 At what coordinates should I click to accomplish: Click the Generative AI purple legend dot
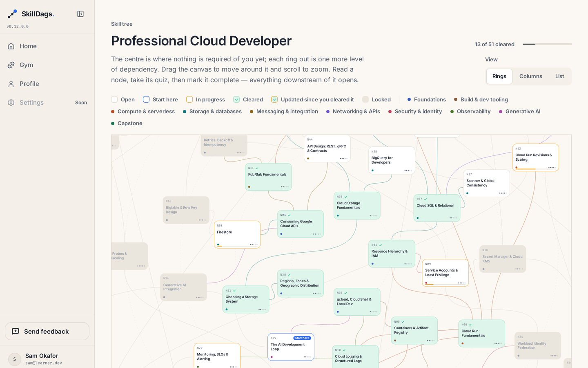(501, 111)
